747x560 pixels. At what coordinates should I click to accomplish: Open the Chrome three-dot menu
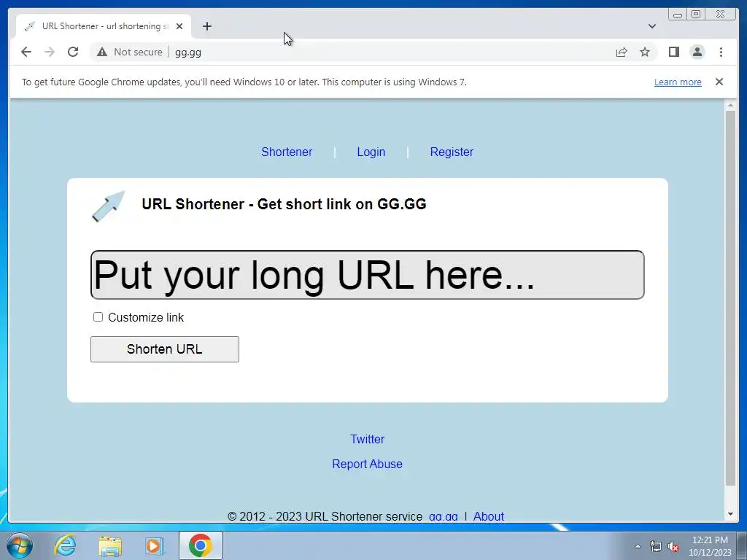[x=721, y=52]
